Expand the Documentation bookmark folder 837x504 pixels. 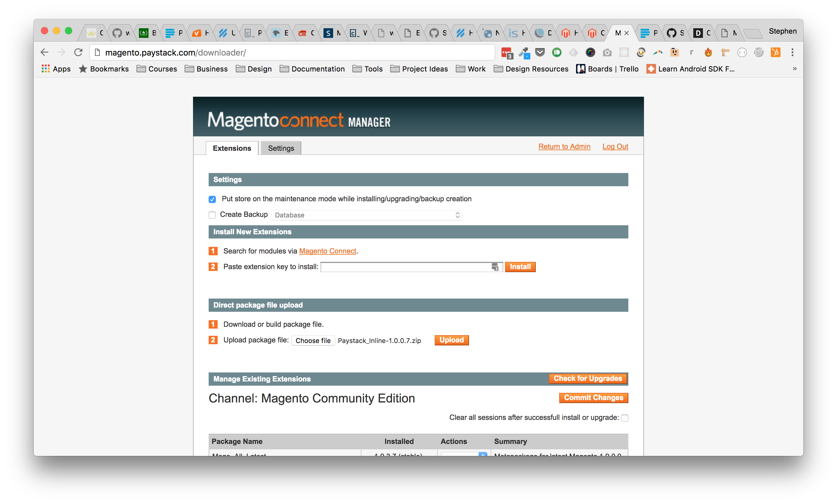(312, 69)
